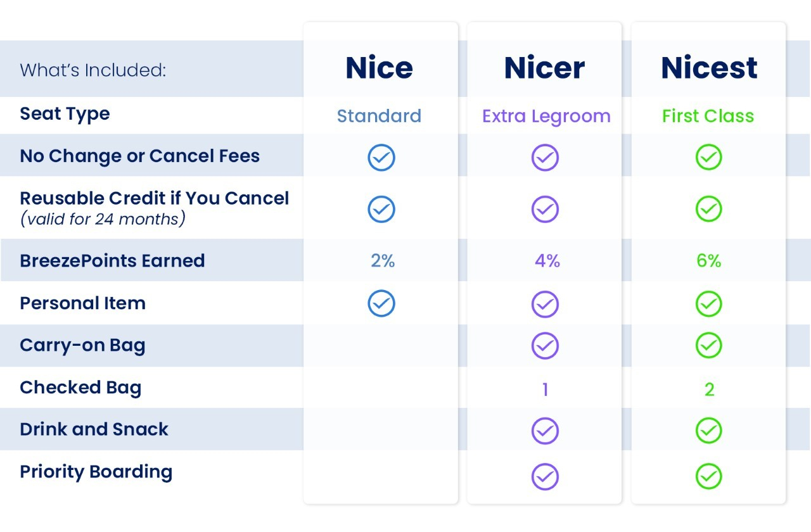
Task: Click Nicer checkmark for Priority Boarding
Action: pos(545,476)
